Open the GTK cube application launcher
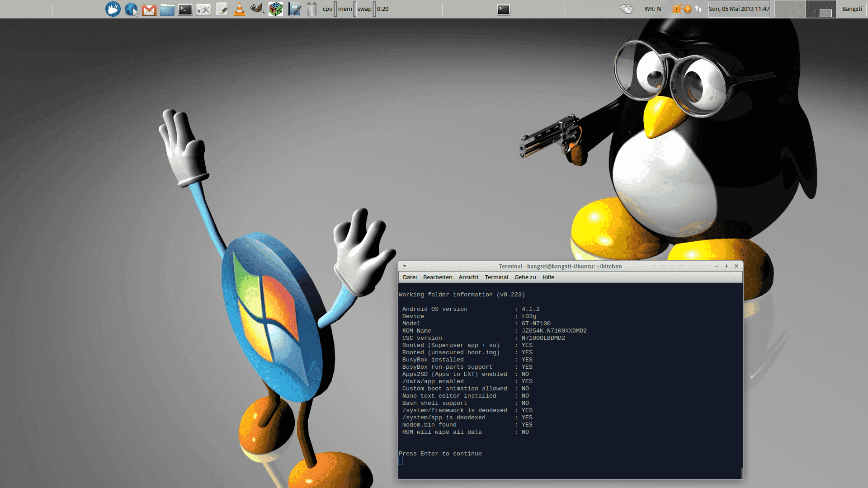Screen dimensions: 868x488 [x=276, y=9]
